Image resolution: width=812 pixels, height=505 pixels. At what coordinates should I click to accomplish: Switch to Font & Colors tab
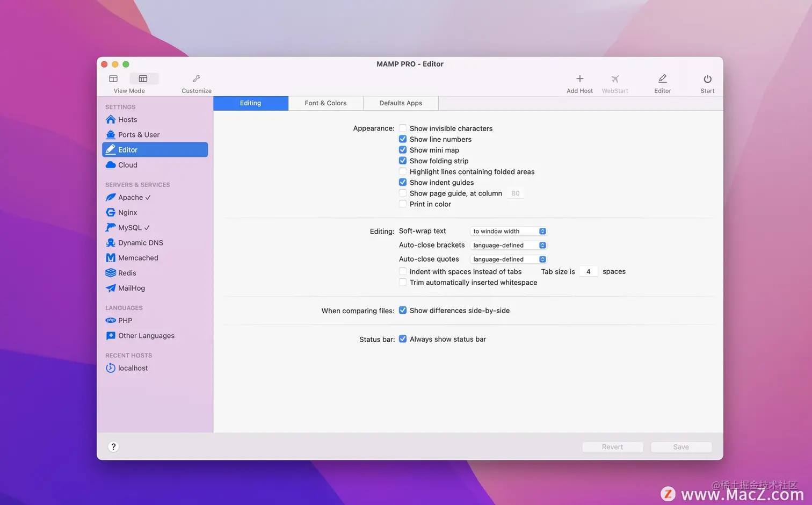pyautogui.click(x=325, y=103)
